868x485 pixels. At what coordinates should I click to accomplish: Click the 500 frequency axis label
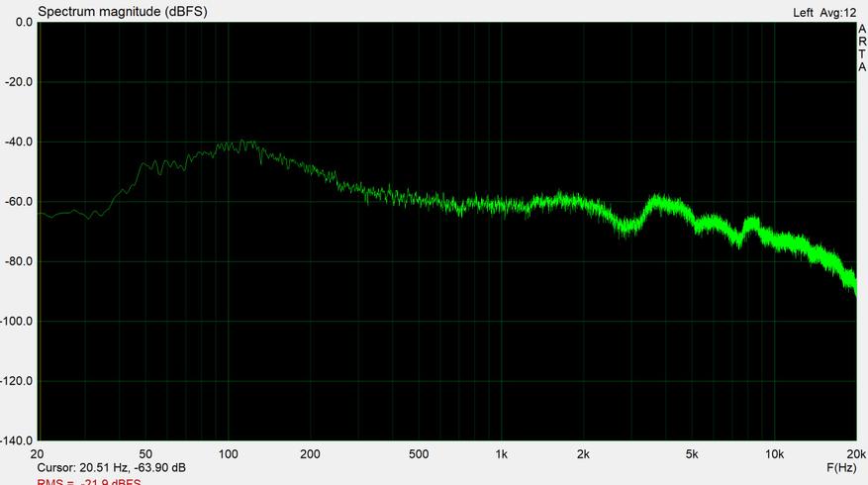[419, 454]
